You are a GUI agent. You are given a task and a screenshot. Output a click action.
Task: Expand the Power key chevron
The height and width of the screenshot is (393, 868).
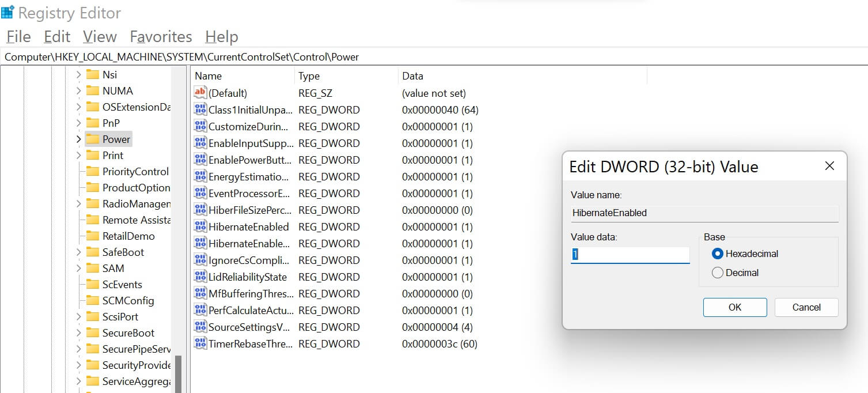79,139
